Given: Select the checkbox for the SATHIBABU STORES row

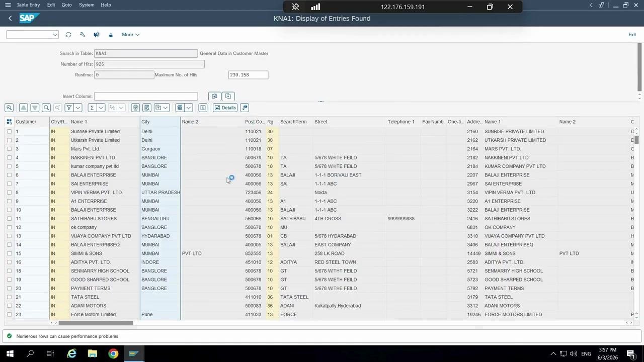Looking at the screenshot, I should (9, 219).
